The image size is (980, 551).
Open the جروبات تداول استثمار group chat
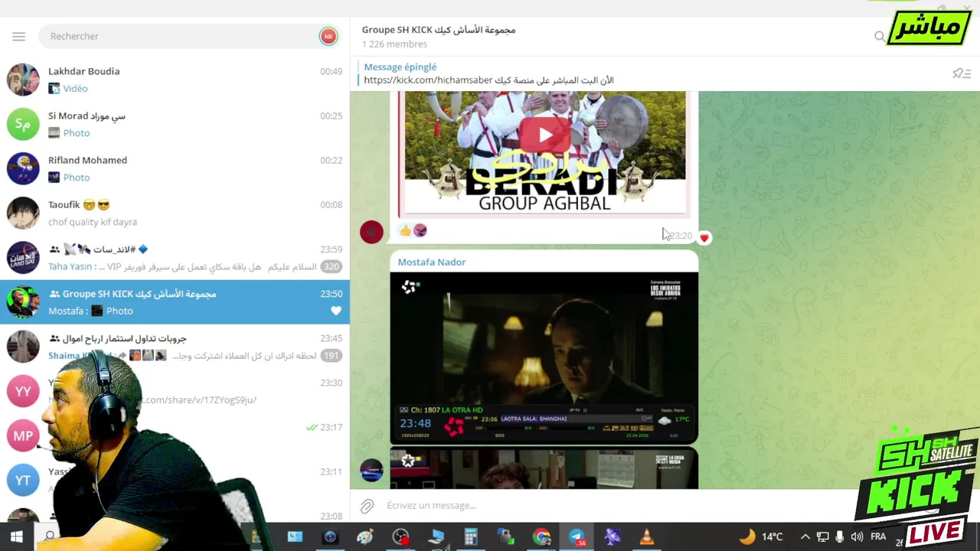coord(175,346)
